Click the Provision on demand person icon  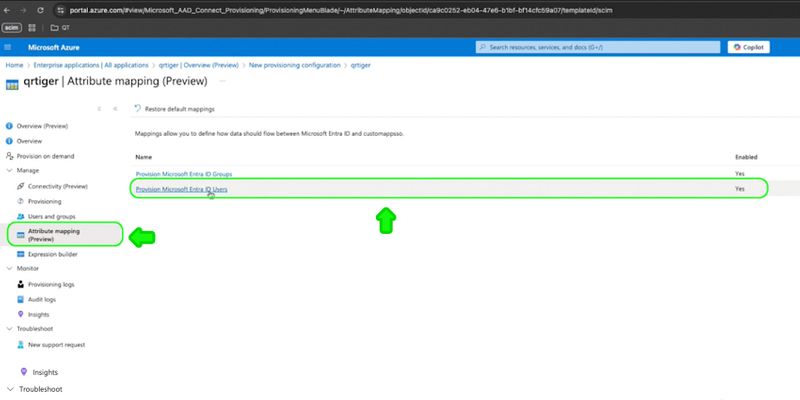[9, 156]
